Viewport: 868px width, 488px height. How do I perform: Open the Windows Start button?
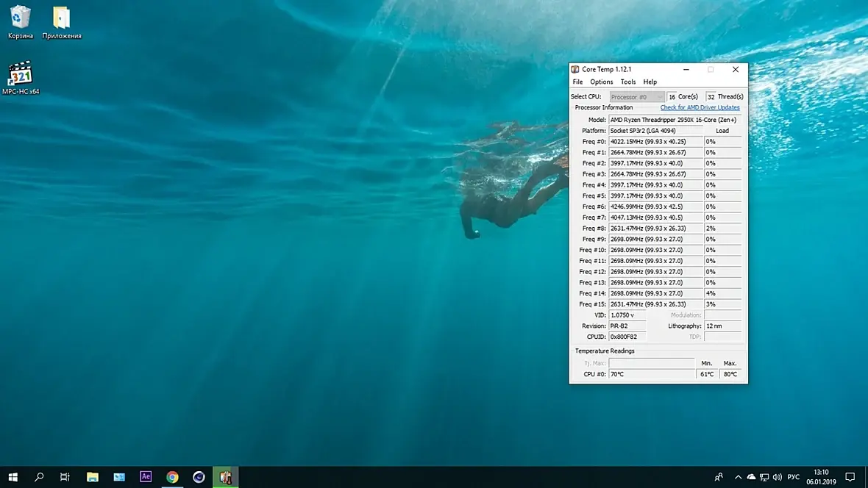coord(13,477)
